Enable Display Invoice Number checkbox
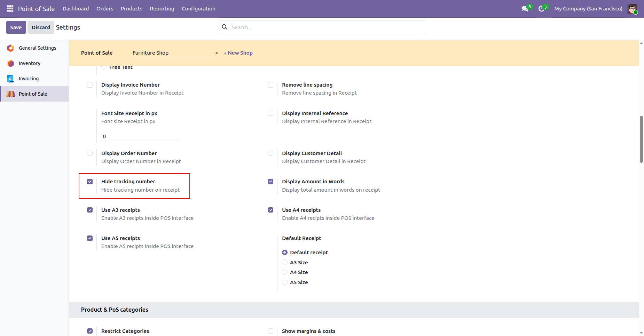The image size is (644, 336). tap(90, 85)
